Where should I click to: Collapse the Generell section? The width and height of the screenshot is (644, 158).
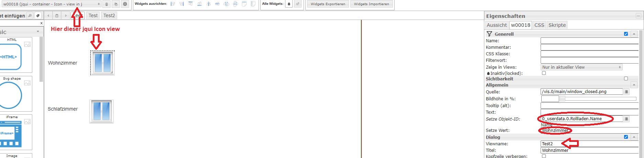tap(634, 34)
